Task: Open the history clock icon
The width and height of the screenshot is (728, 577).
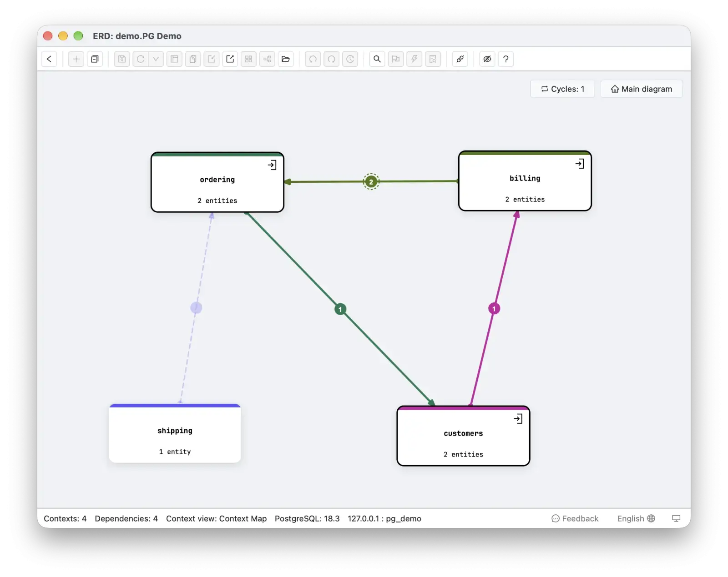Action: point(350,59)
